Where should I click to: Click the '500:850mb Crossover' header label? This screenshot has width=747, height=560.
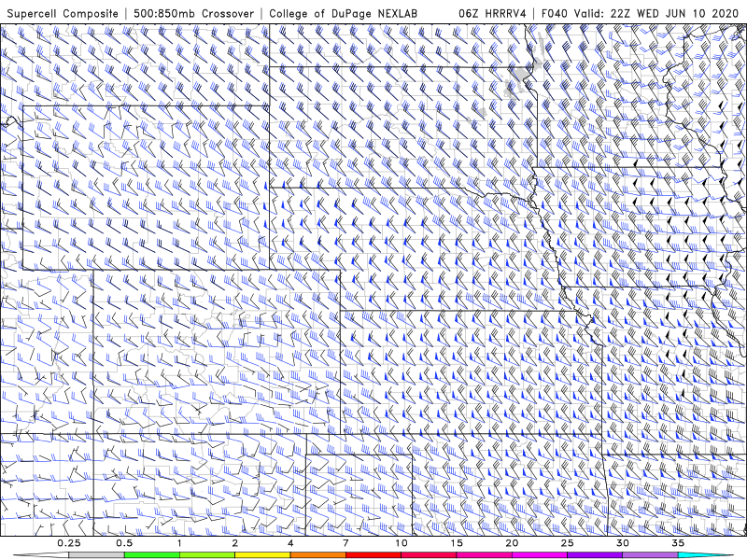tap(193, 14)
